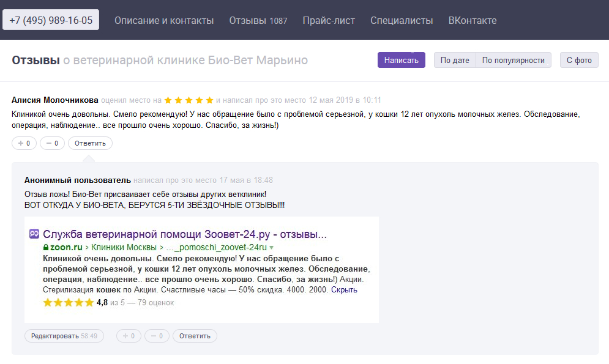
Task: Click the author name Алисия Молочникова
Action: (54, 100)
